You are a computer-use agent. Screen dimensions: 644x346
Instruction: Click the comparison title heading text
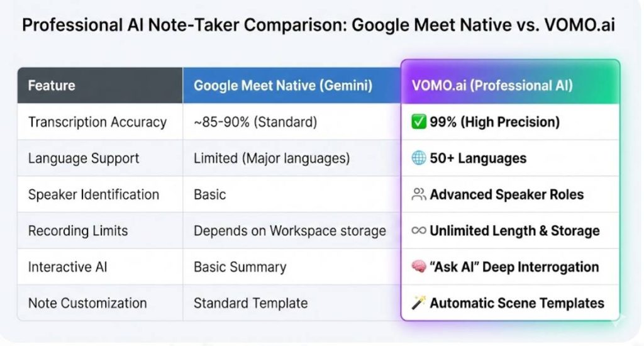pos(318,27)
